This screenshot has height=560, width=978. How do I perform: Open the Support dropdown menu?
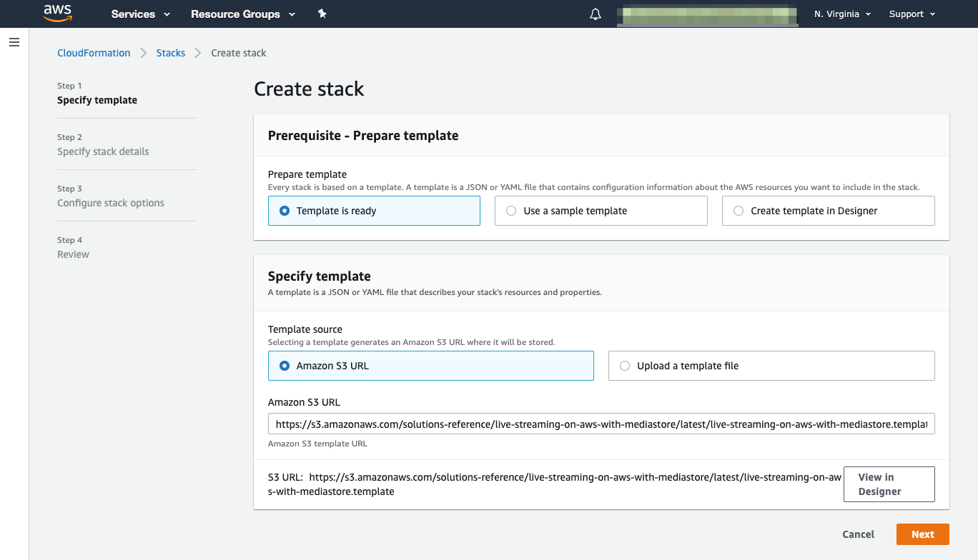[912, 14]
